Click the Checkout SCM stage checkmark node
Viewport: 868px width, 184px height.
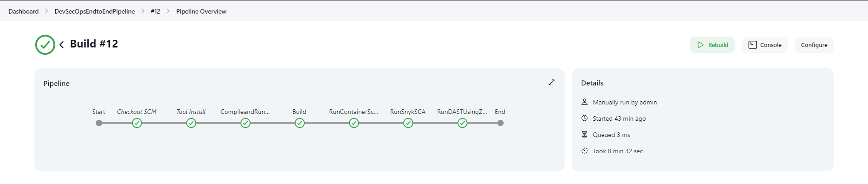pos(137,123)
